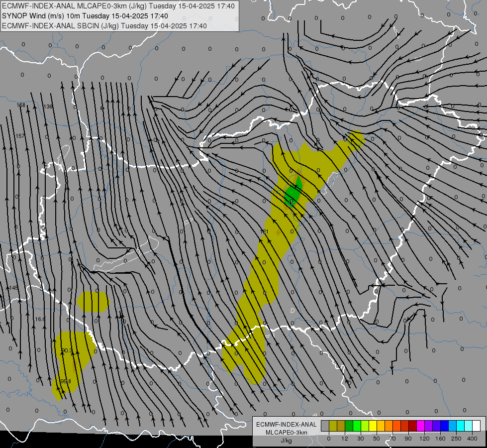Viewport: 487px width, 448px height.
Task: Pick the sky blue legend swatch
Action: tap(453, 426)
